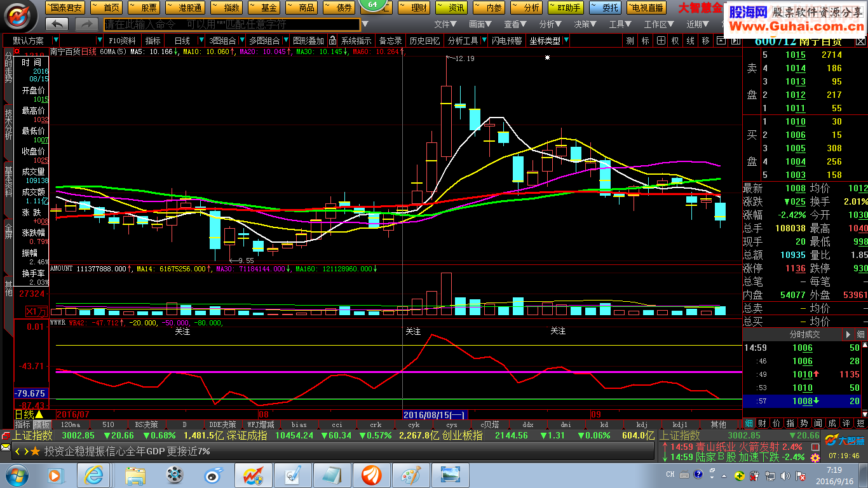The width and height of the screenshot is (868, 488).
Task: Select the 势 tab in right panel
Action: point(804,423)
